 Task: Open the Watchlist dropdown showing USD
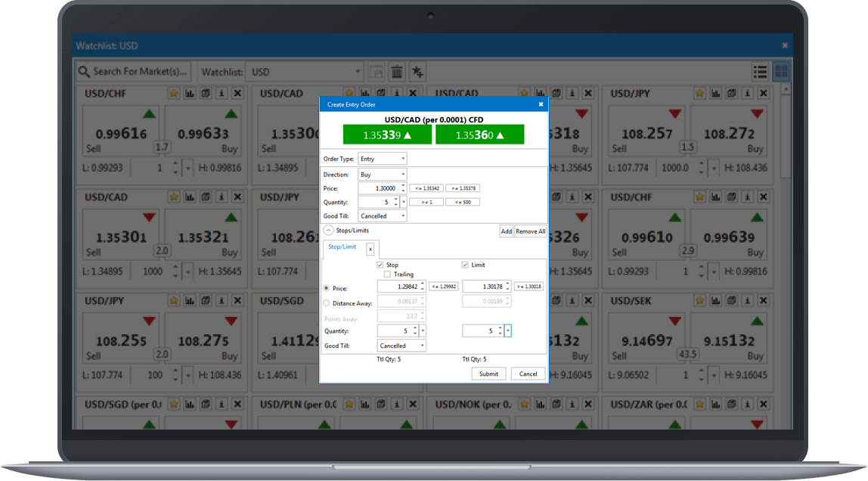click(357, 71)
